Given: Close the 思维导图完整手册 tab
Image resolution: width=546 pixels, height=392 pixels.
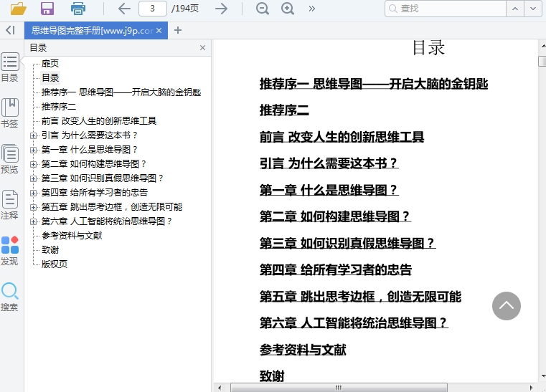Looking at the screenshot, I should (159, 31).
